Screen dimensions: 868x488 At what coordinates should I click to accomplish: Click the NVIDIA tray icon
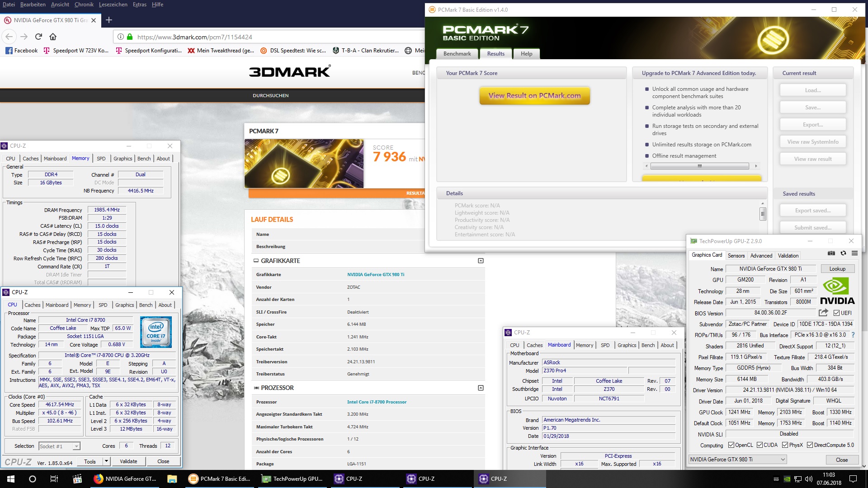tap(787, 479)
